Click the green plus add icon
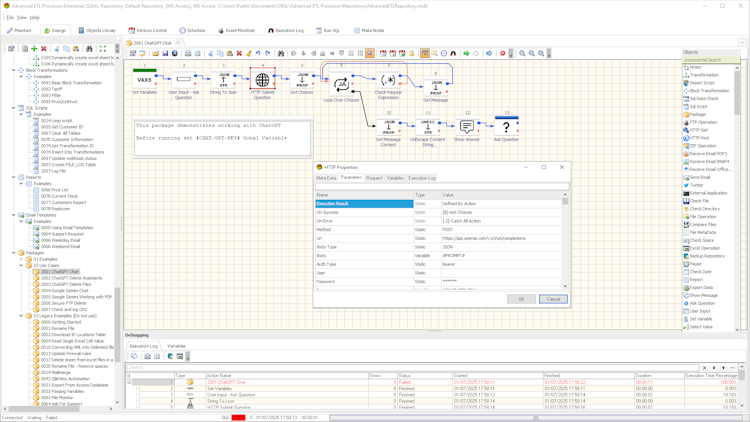This screenshot has width=750, height=422. point(34,48)
